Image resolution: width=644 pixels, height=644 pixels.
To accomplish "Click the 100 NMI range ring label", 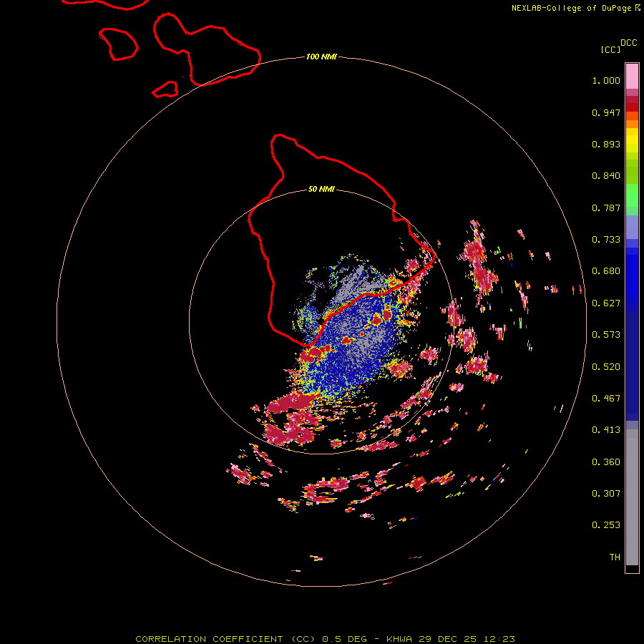I will point(321,57).
